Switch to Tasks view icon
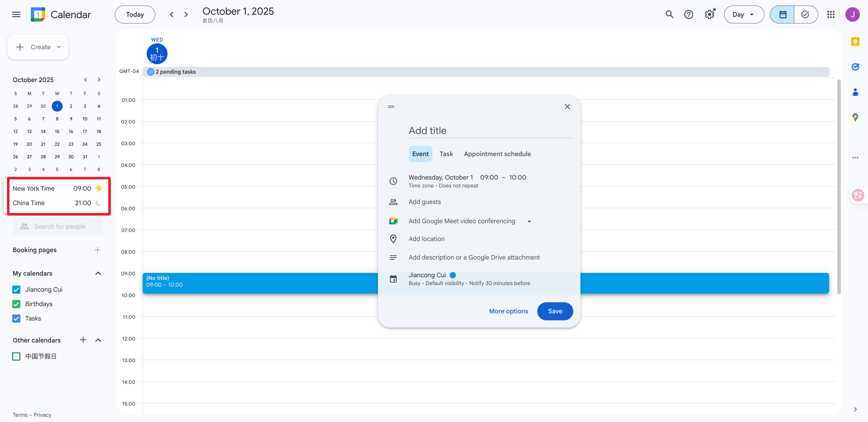This screenshot has height=422, width=868. pos(805,14)
